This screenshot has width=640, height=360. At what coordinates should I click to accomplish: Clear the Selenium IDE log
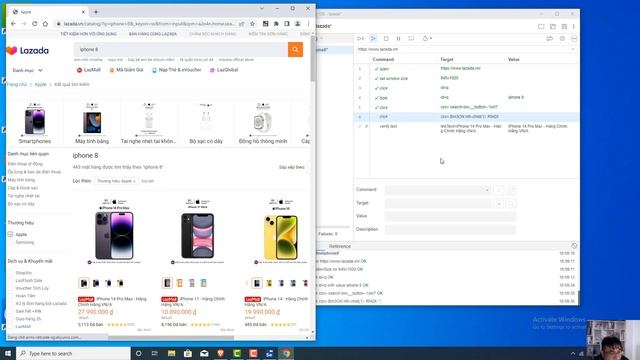(574, 246)
